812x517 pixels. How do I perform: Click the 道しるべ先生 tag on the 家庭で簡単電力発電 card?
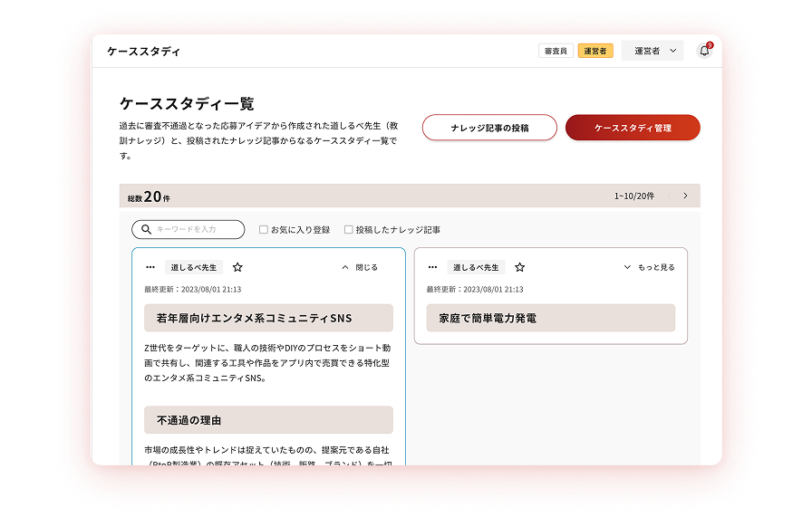[x=476, y=267]
